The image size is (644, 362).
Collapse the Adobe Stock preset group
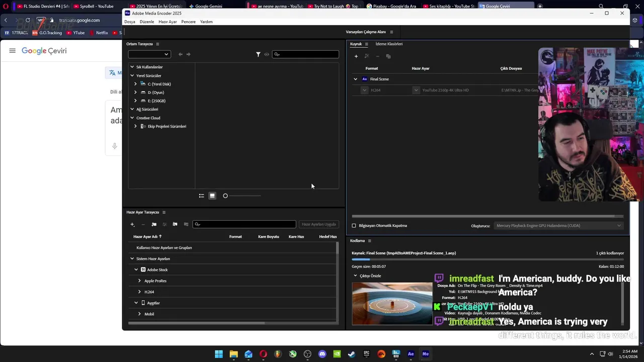pyautogui.click(x=136, y=270)
